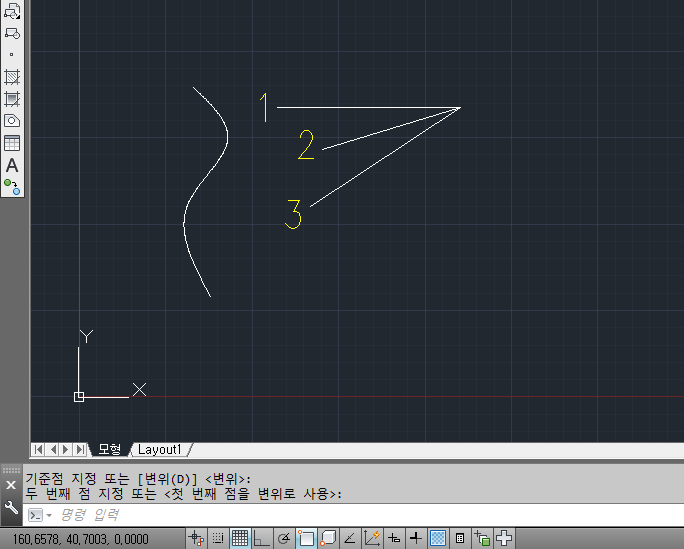Click the UCS origin square icon
The width and height of the screenshot is (684, 549).
click(79, 397)
